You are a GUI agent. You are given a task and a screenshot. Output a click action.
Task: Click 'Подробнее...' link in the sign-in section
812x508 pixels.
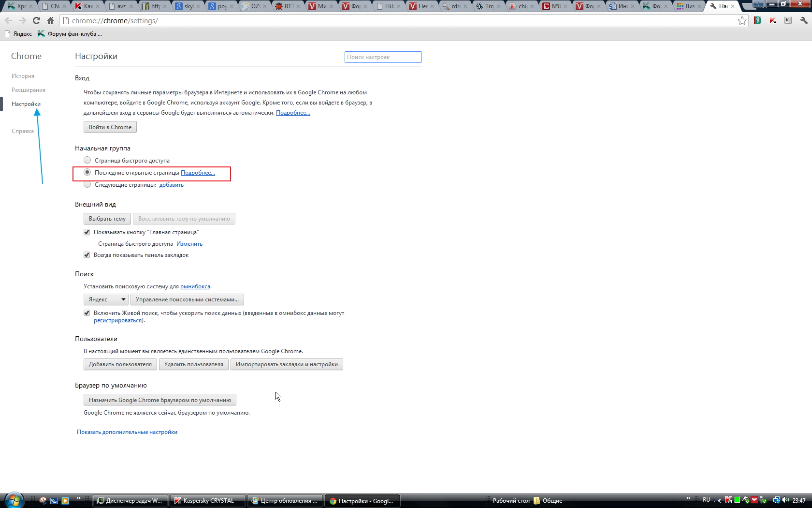tap(293, 113)
